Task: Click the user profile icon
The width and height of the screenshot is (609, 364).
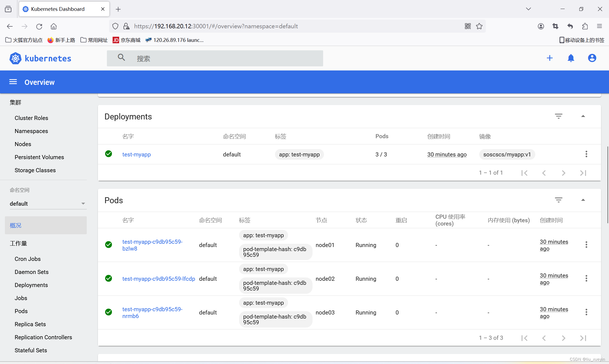Action: tap(592, 58)
